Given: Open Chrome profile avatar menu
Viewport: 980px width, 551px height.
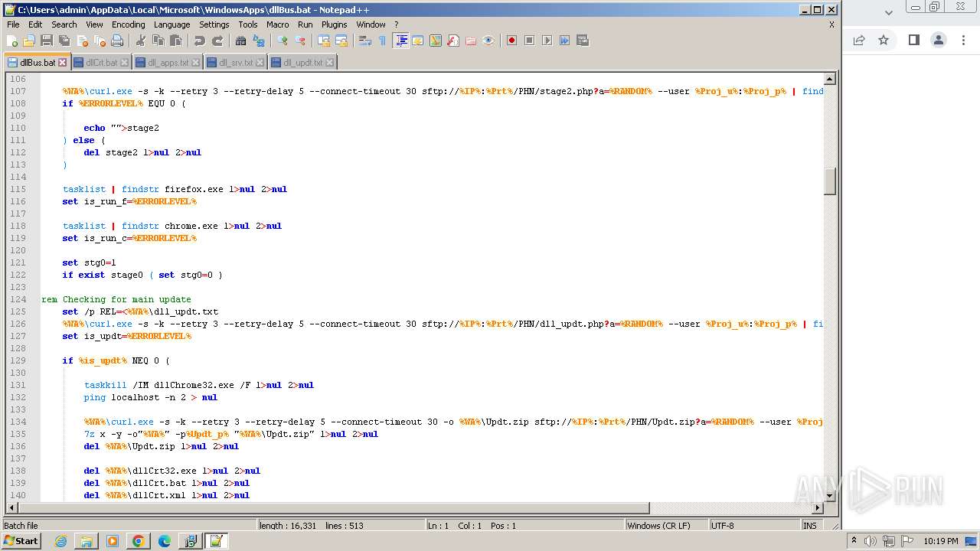Looking at the screenshot, I should click(x=938, y=40).
